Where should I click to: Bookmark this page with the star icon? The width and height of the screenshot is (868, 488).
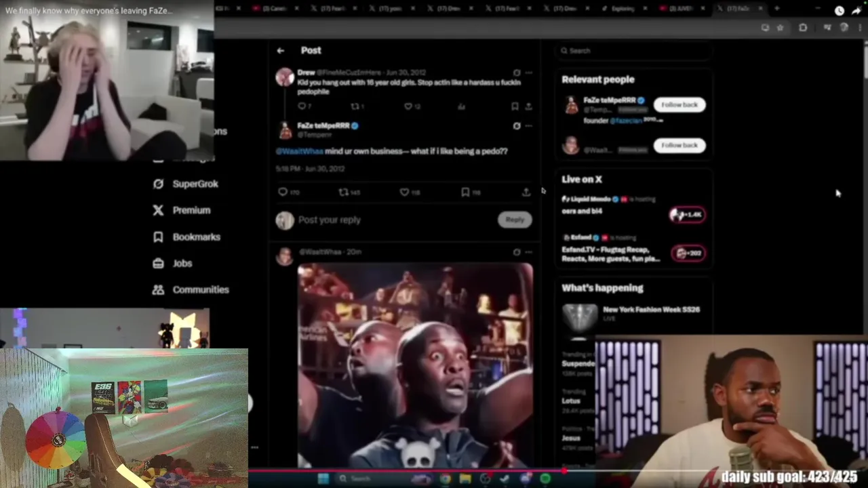tap(780, 28)
